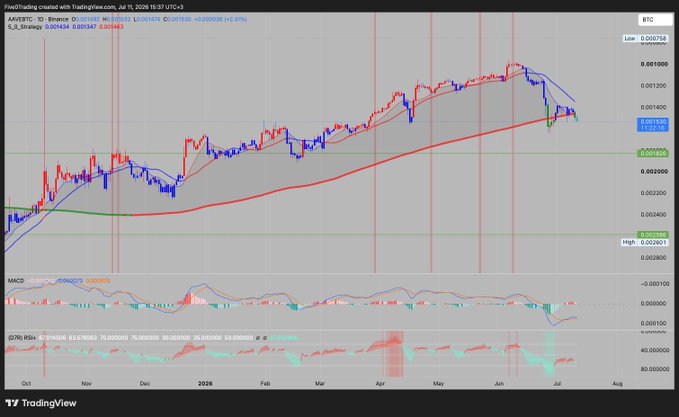Click the red 0.001463 strategy value
Image resolution: width=679 pixels, height=417 pixels.
point(111,27)
